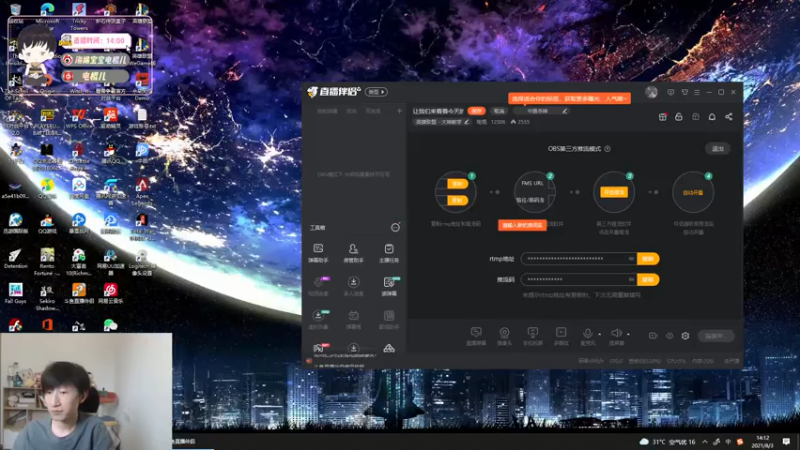
Task: Open the skin shirt icon in title bar
Action: (x=685, y=92)
